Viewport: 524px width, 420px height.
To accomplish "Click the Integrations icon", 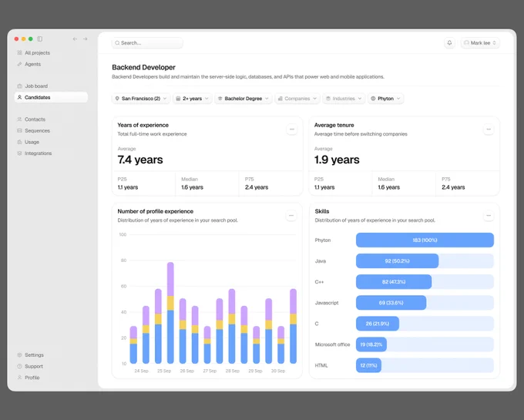I will click(19, 153).
